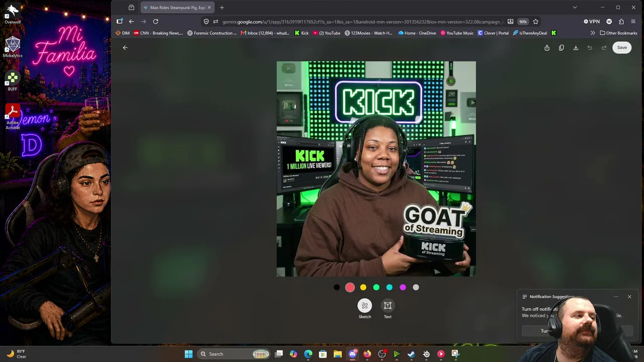Open the Other Bookmarks folder
The width and height of the screenshot is (644, 362).
point(618,33)
